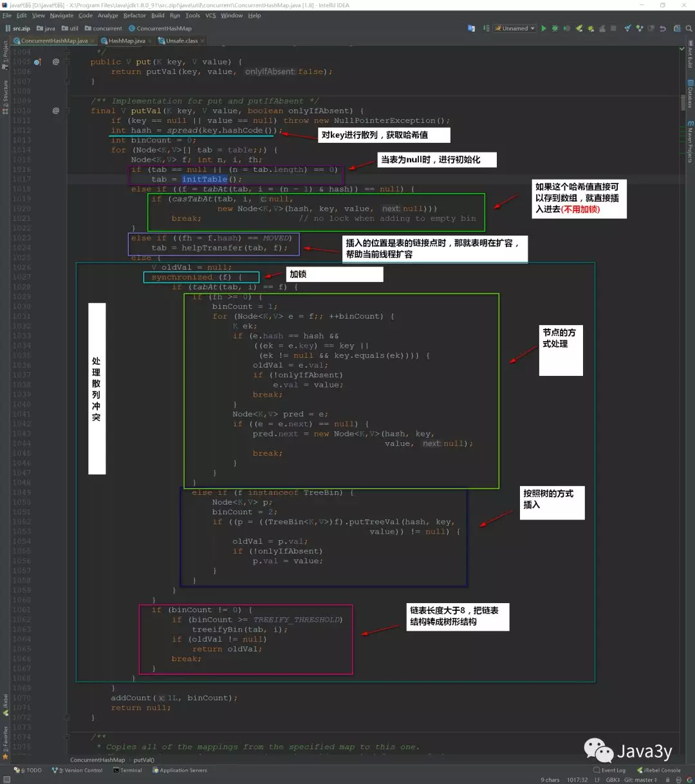This screenshot has height=784, width=695.
Task: Click the Stop square icon in toolbar
Action: (x=613, y=28)
